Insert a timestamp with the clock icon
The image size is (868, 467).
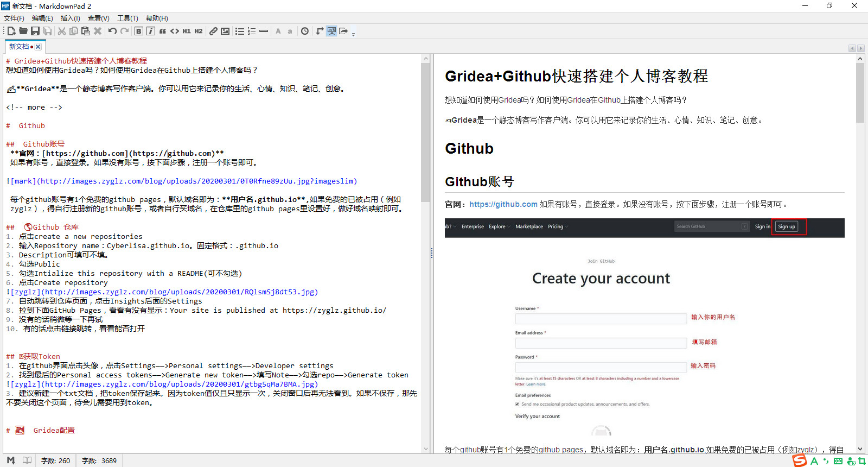click(x=305, y=31)
